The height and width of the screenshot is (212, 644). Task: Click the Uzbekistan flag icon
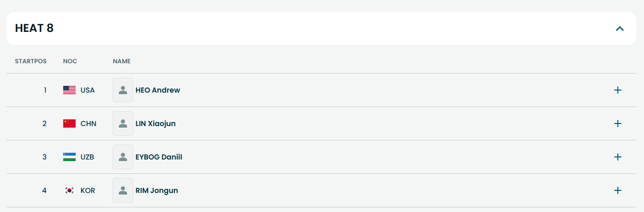69,157
